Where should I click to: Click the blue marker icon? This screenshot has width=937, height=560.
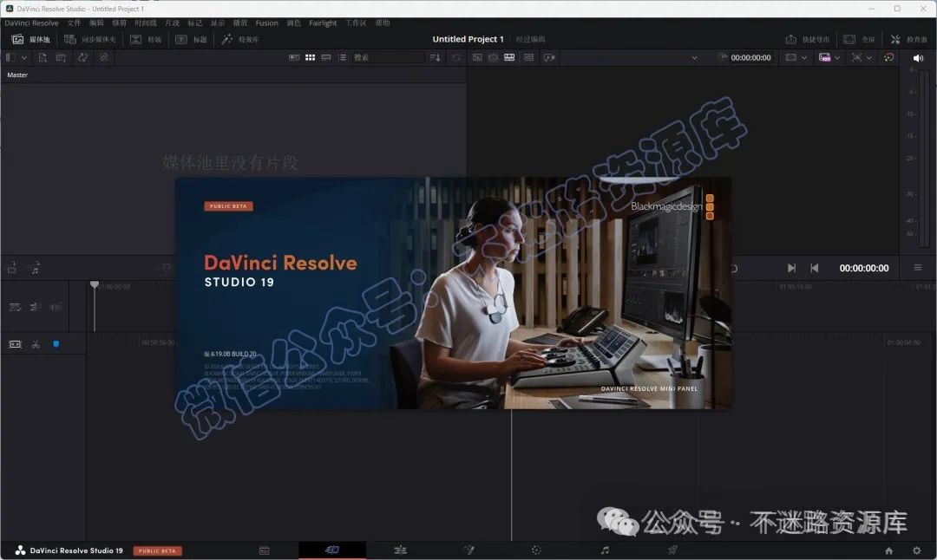coord(56,344)
